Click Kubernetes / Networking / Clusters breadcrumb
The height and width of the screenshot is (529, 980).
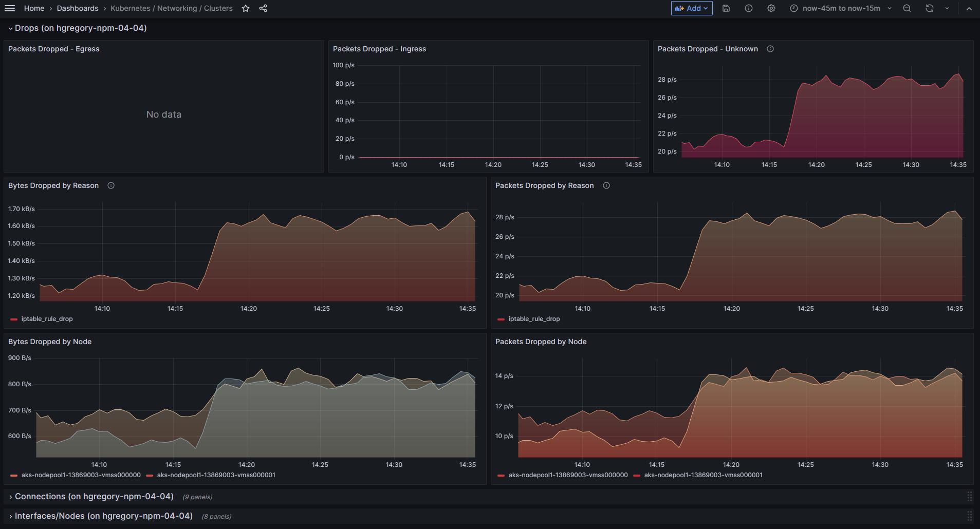pos(172,8)
